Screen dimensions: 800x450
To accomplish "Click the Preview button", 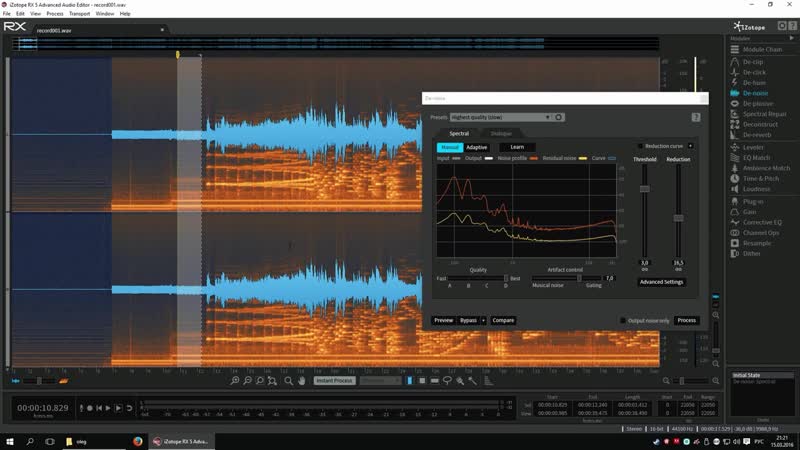I will [443, 320].
